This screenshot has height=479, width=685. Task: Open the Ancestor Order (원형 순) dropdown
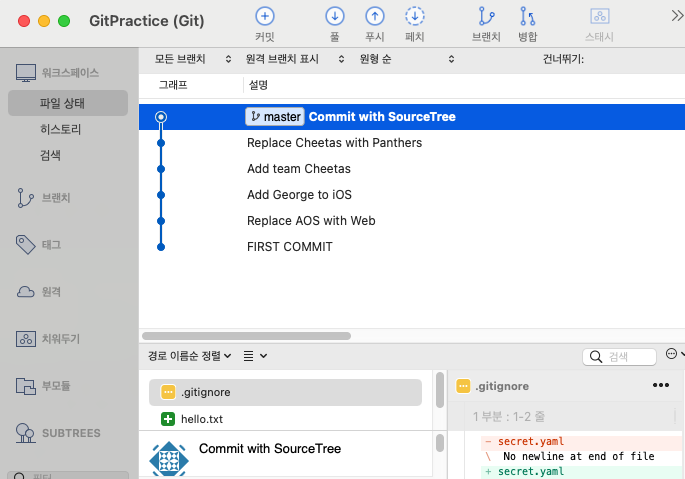pyautogui.click(x=407, y=59)
